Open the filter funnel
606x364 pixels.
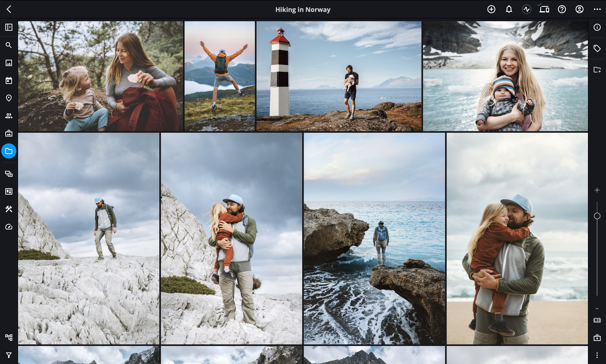9,355
